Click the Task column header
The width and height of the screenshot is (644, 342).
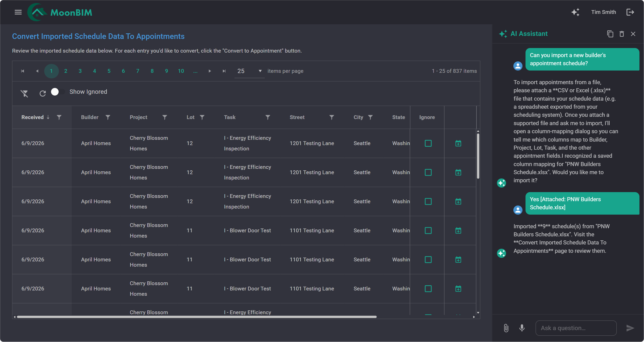coord(230,117)
